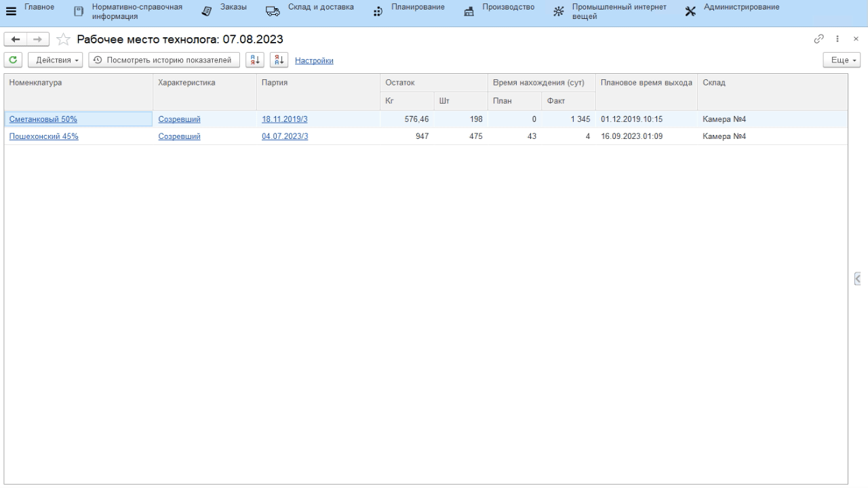Viewport: 868px width, 488px height.
Task: Open batch 18.11.2019/3 link
Action: point(285,119)
